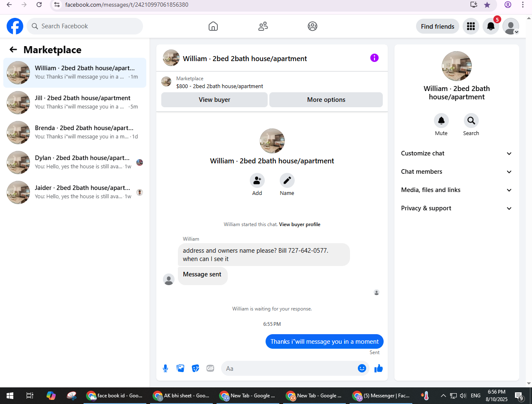Expand Customize chat section
The width and height of the screenshot is (532, 404).
click(457, 153)
